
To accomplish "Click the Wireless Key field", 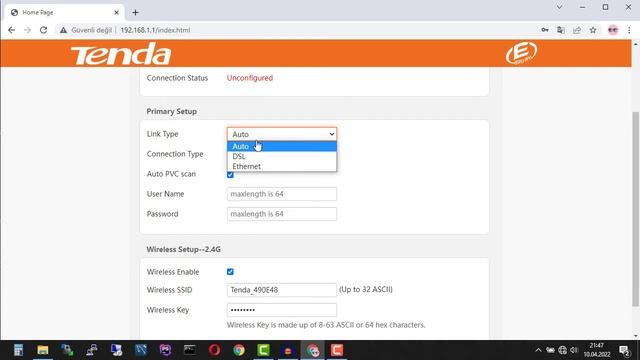I will tap(282, 310).
